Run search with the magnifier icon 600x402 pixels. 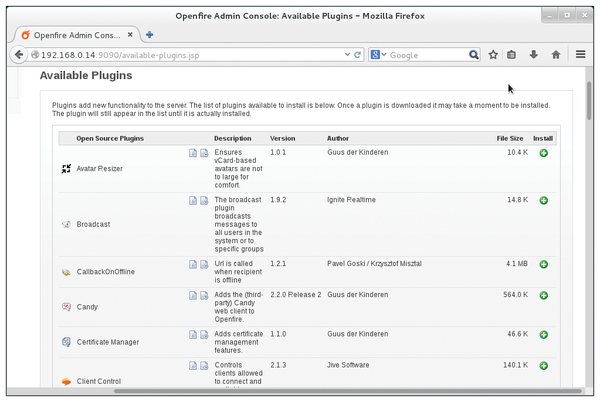(x=473, y=55)
